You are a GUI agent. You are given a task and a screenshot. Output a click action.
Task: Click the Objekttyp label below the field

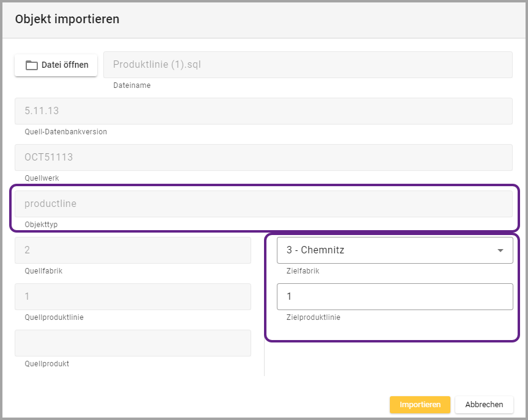coord(41,225)
